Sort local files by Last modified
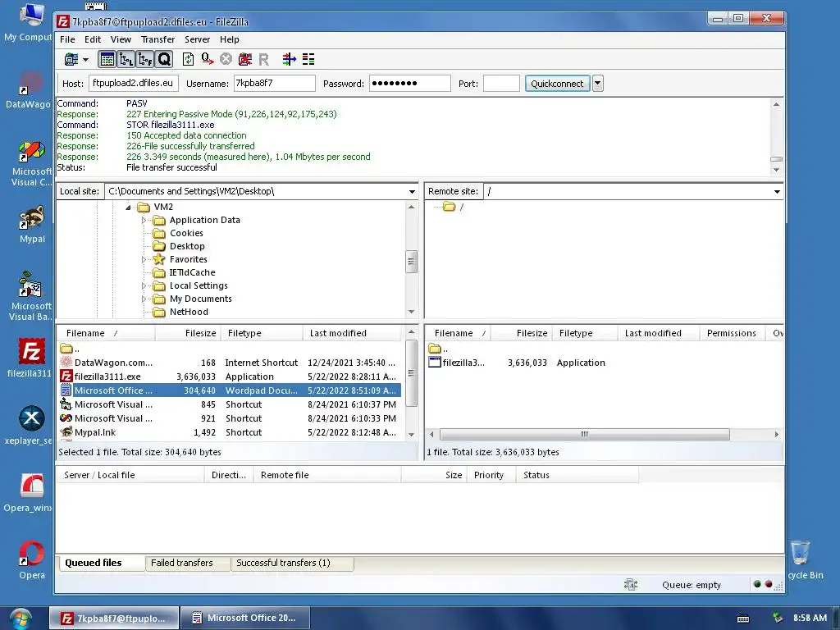Viewport: 840px width, 630px height. [x=351, y=333]
